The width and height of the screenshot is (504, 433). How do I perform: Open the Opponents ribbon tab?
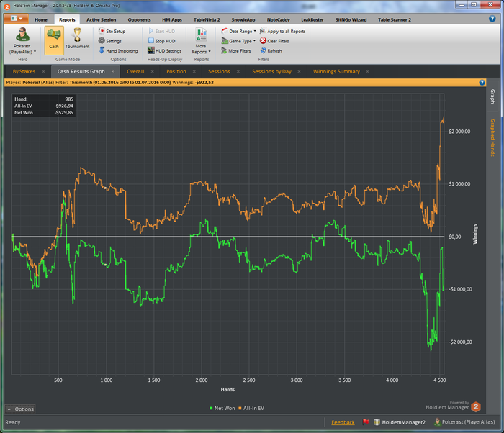tap(139, 19)
